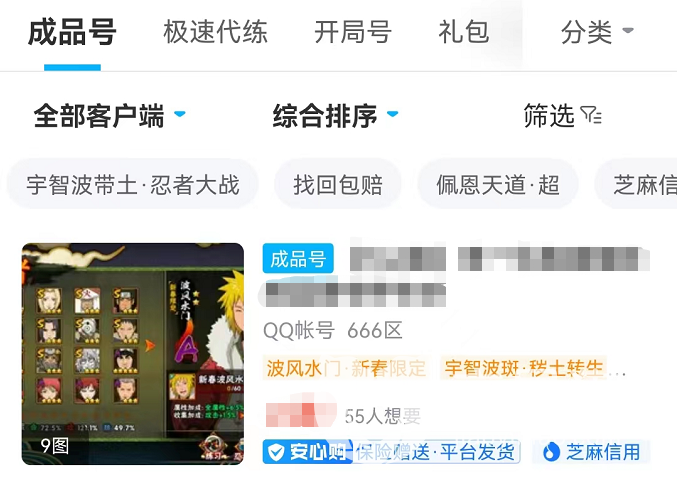Toggle the 宇智波带土·忍者大战 filter chip
The width and height of the screenshot is (680, 489).
(x=133, y=185)
